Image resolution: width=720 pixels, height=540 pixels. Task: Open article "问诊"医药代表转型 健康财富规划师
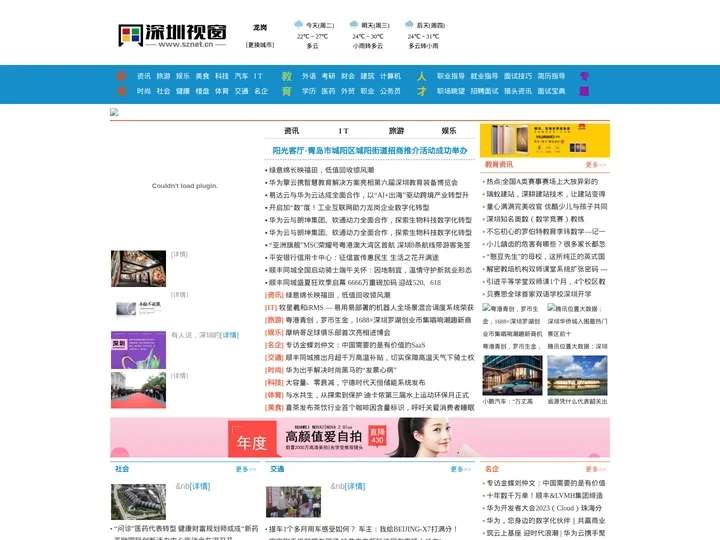(x=186, y=529)
